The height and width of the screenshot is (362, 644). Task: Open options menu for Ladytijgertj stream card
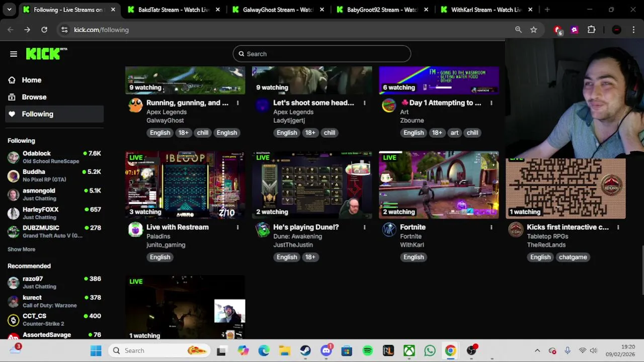[364, 103]
